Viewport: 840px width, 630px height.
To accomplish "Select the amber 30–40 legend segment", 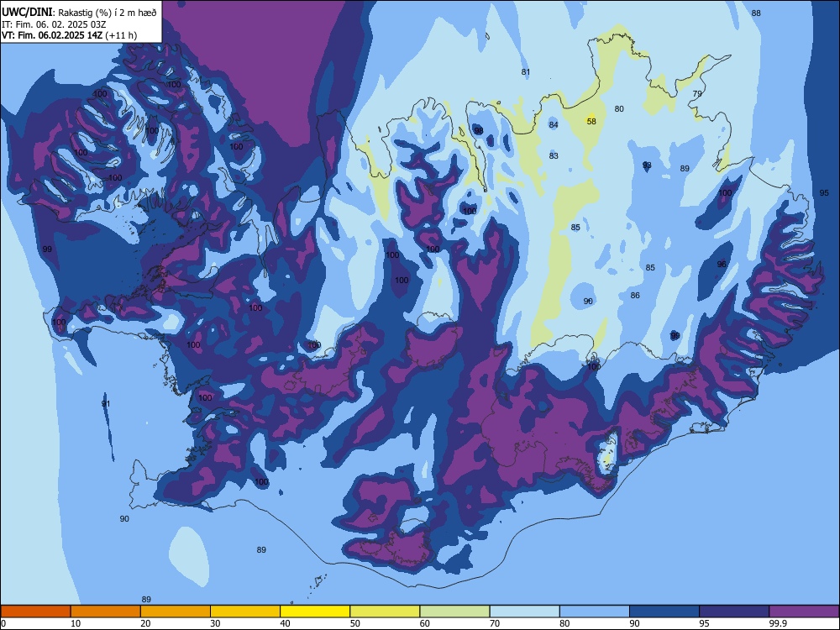I will [x=245, y=612].
